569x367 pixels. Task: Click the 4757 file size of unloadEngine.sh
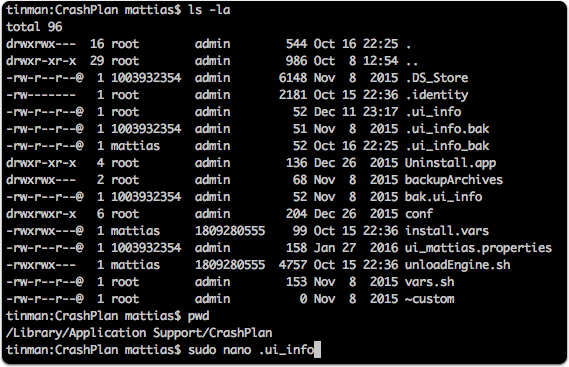(x=293, y=265)
